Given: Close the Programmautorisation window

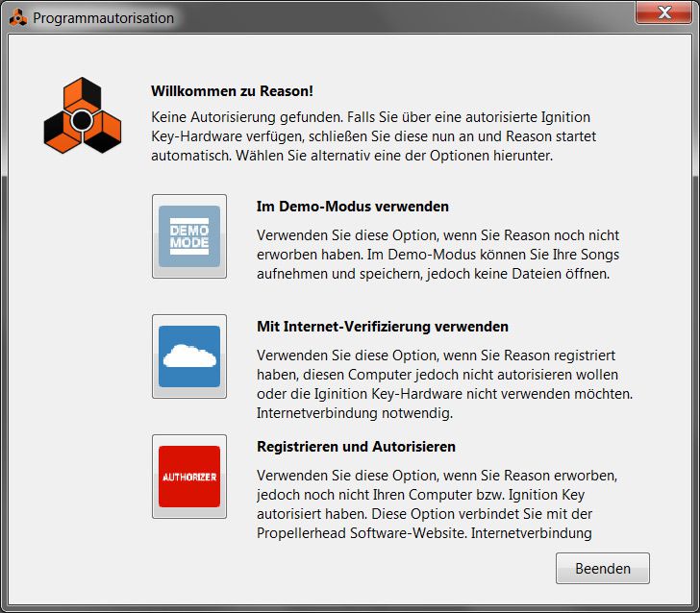Looking at the screenshot, I should [663, 12].
